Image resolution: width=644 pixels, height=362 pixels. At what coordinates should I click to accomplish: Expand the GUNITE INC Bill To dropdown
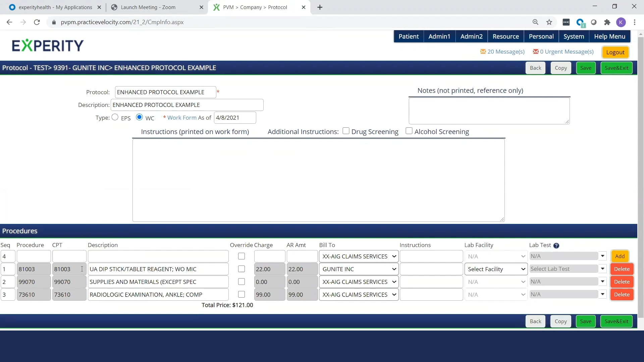click(359, 269)
